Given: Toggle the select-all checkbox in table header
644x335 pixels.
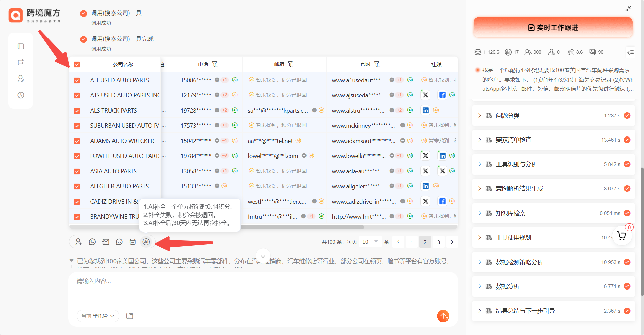Looking at the screenshot, I should click(x=77, y=64).
